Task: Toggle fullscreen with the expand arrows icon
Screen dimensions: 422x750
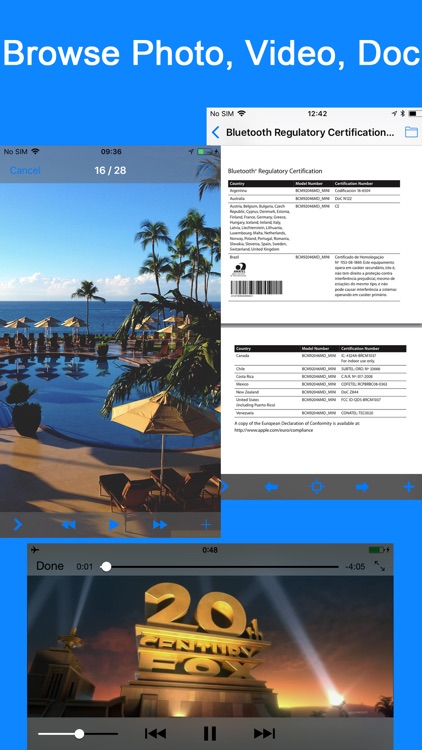Action: (380, 566)
